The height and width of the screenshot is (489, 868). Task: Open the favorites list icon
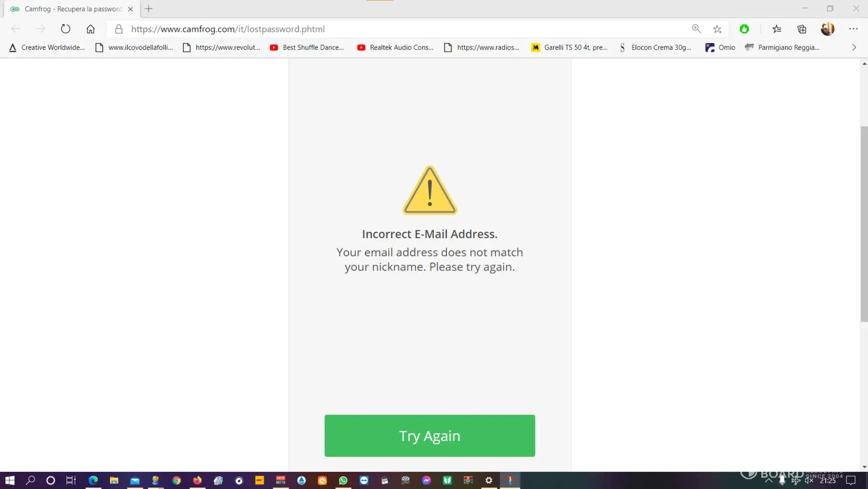point(777,29)
